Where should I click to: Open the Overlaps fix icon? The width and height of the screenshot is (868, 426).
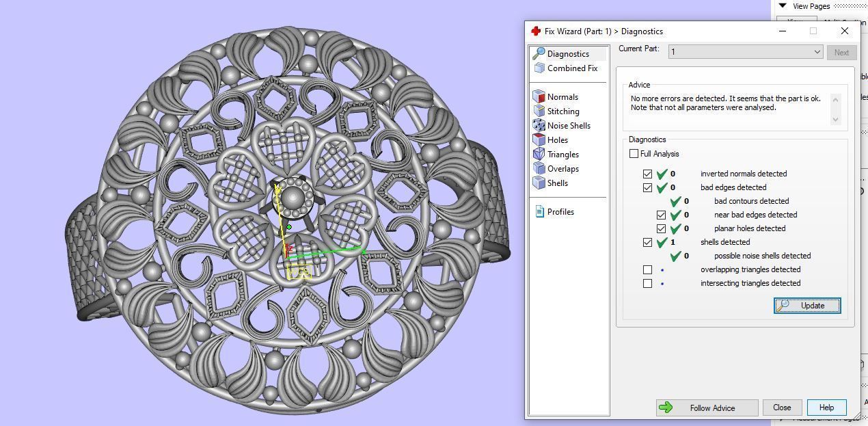540,168
